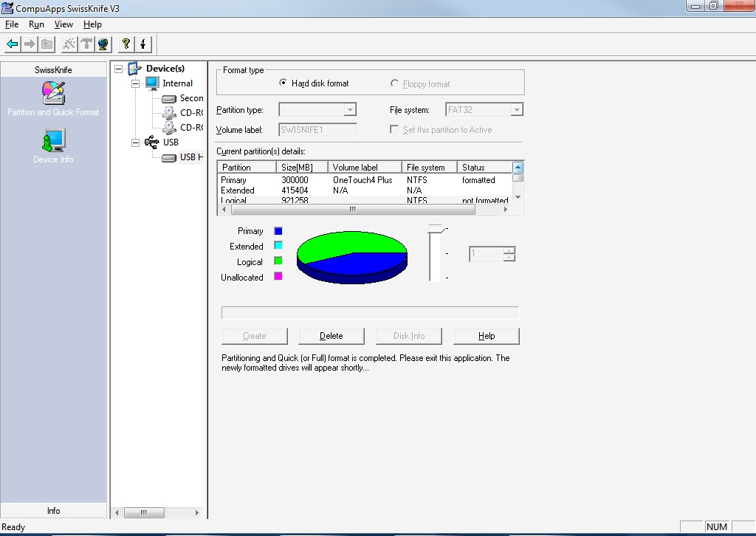Open the Device Info panel icon
Screen dimensions: 756x536
pos(53,145)
